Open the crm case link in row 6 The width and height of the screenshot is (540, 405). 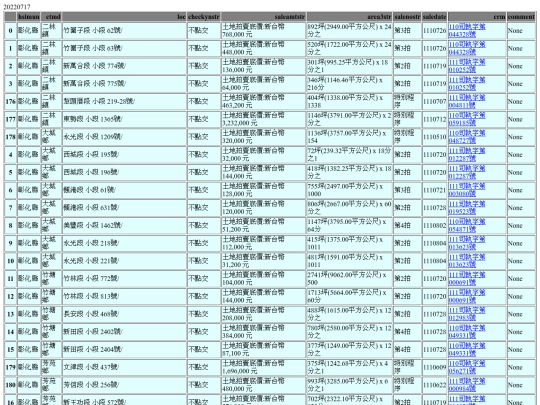pos(467,190)
